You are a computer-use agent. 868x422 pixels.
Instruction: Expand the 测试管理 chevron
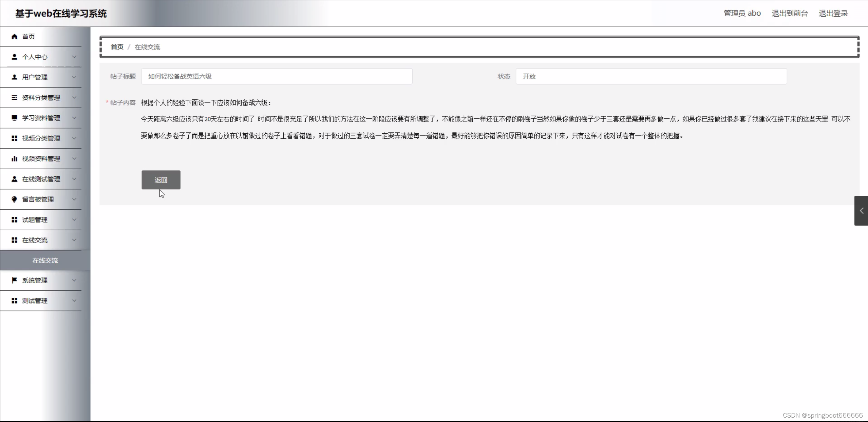pyautogui.click(x=74, y=301)
